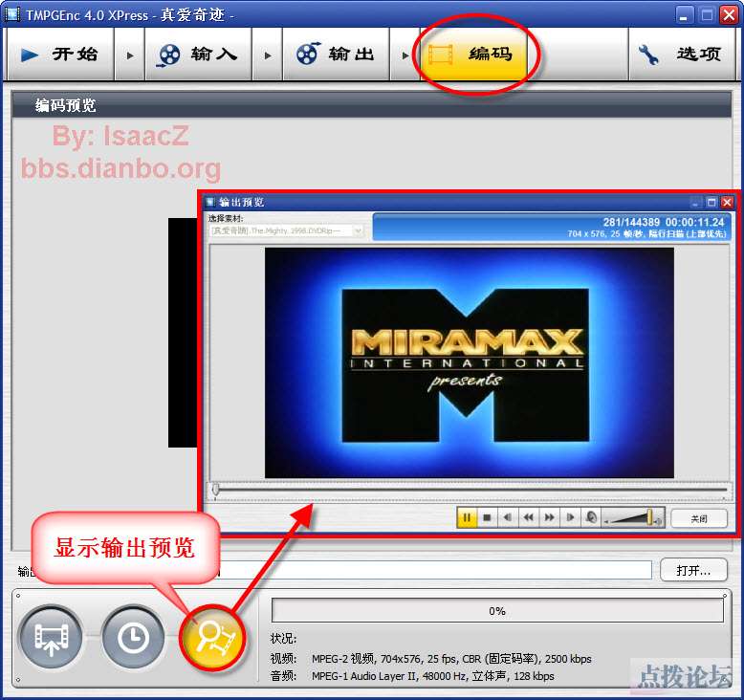
Task: Click the TMPGEnc title bar app icon
Action: coord(11,14)
